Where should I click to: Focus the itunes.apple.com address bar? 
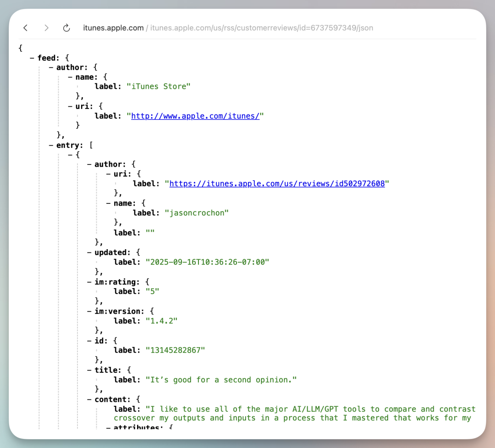[228, 28]
